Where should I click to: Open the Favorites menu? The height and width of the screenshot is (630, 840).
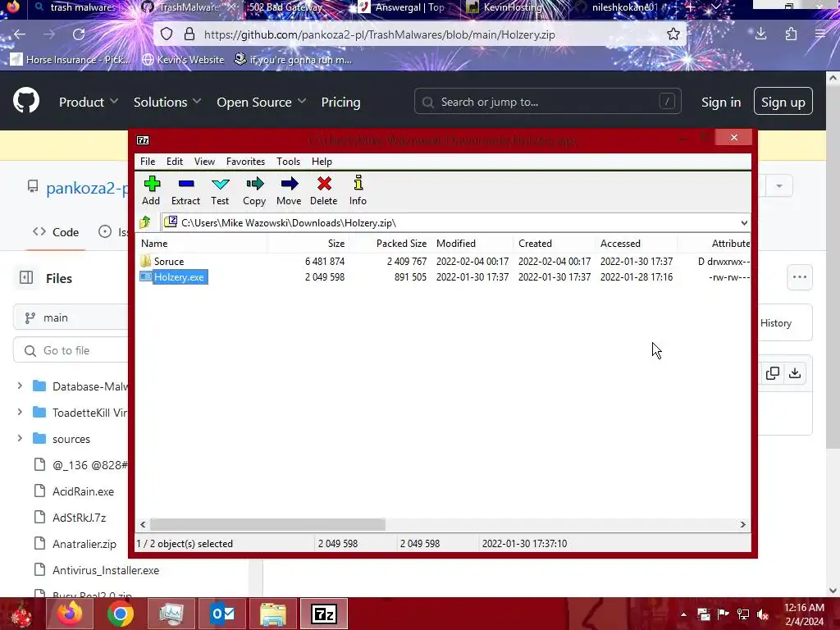pyautogui.click(x=245, y=162)
